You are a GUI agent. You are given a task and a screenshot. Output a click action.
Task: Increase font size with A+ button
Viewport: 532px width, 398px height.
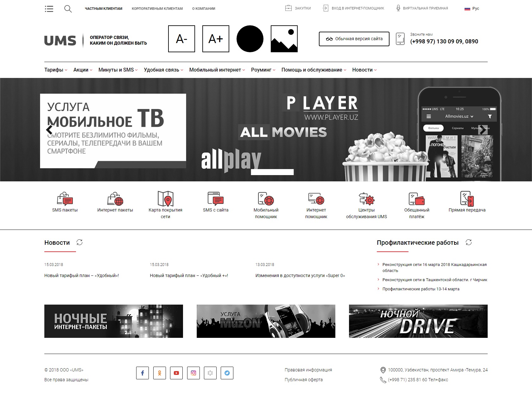tap(216, 39)
